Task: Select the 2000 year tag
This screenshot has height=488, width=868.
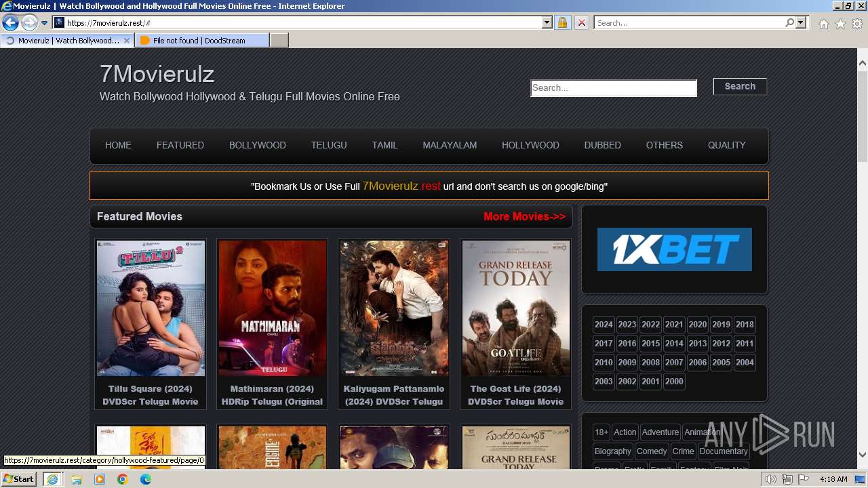Action: (674, 382)
